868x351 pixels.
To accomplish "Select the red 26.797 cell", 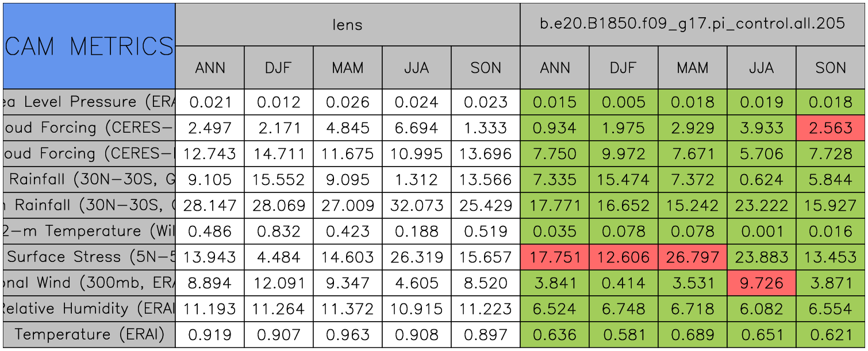I will coord(692,257).
